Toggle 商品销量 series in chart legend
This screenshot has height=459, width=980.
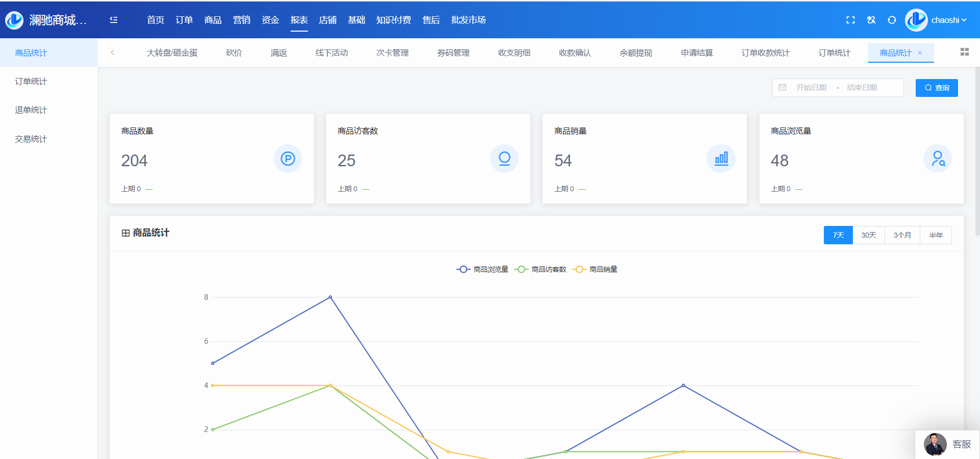coord(596,269)
